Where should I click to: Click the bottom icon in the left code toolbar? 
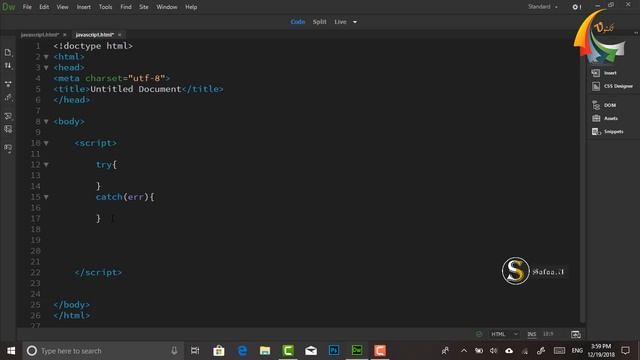click(8, 148)
